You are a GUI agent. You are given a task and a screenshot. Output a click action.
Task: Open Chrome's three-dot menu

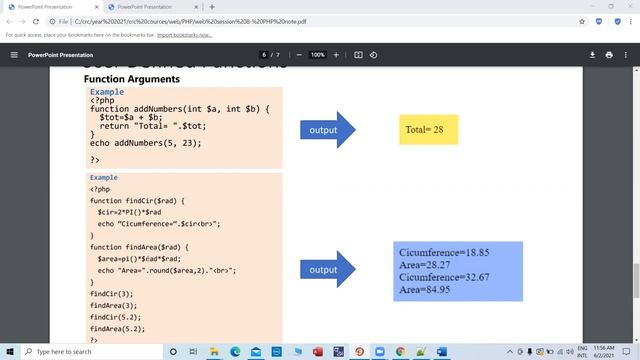click(631, 22)
